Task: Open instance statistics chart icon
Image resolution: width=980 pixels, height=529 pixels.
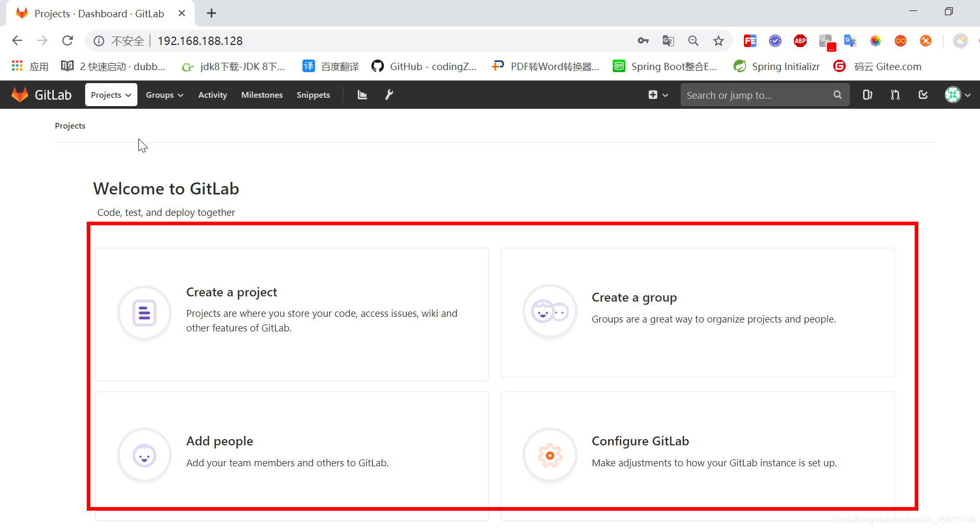Action: tap(362, 95)
